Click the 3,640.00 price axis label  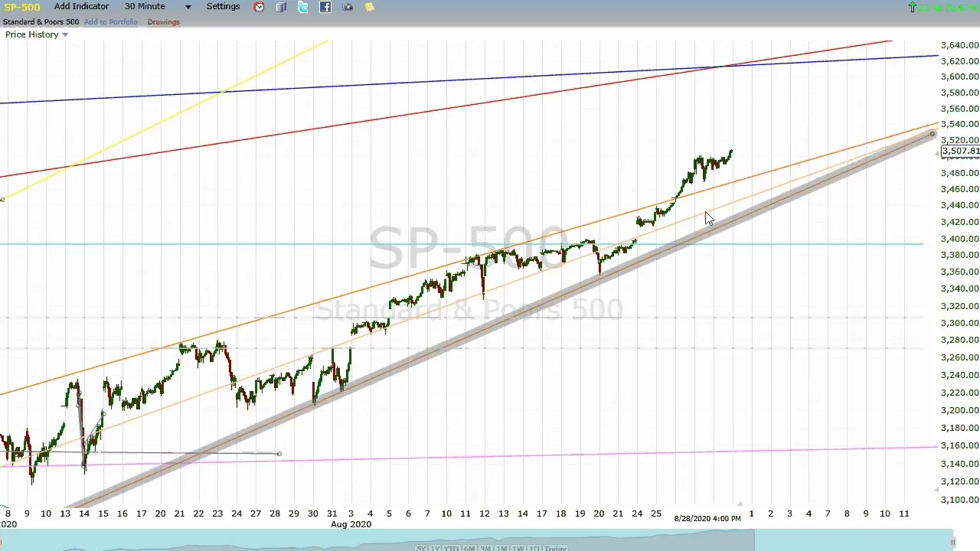point(960,45)
